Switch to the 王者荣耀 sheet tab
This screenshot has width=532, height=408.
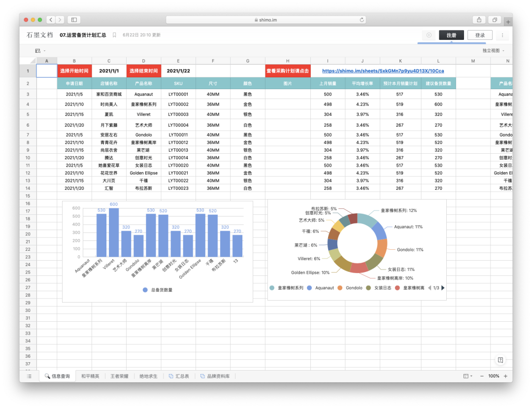click(119, 376)
